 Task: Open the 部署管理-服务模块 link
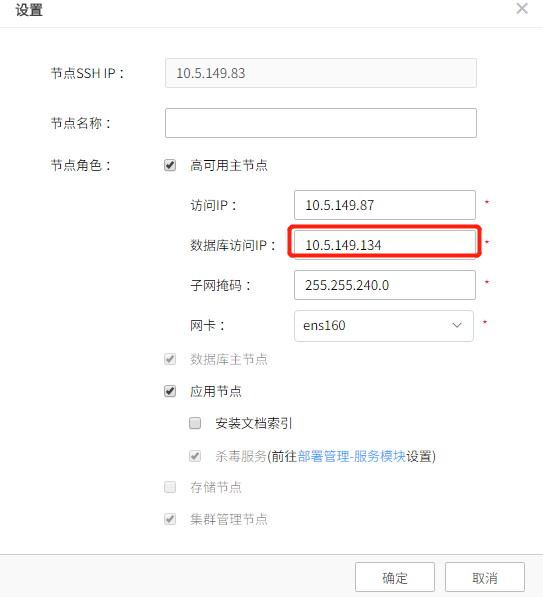point(351,456)
